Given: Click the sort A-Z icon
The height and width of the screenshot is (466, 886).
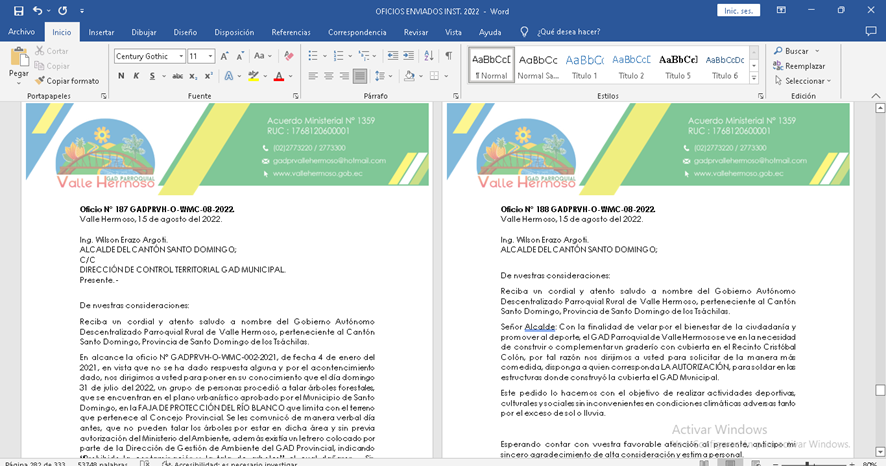Looking at the screenshot, I should click(430, 56).
